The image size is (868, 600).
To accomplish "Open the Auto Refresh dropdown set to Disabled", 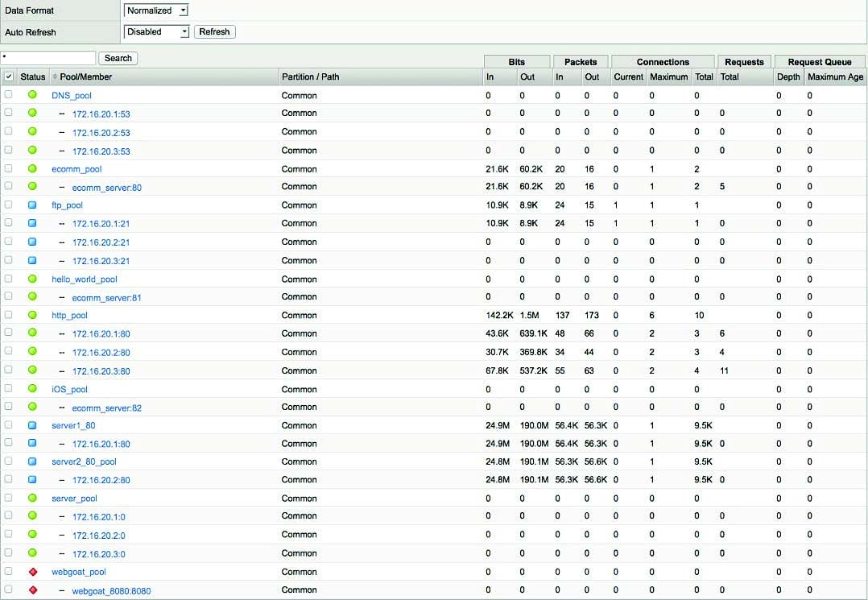I will (x=156, y=32).
